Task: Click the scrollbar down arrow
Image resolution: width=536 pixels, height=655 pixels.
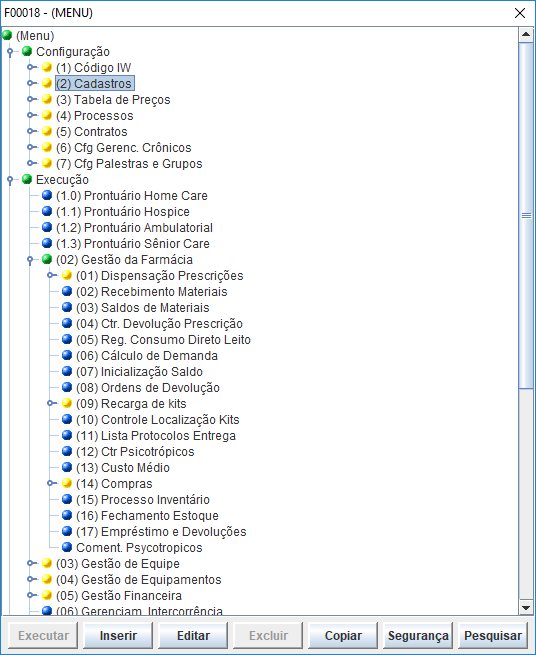Action: tap(526, 608)
